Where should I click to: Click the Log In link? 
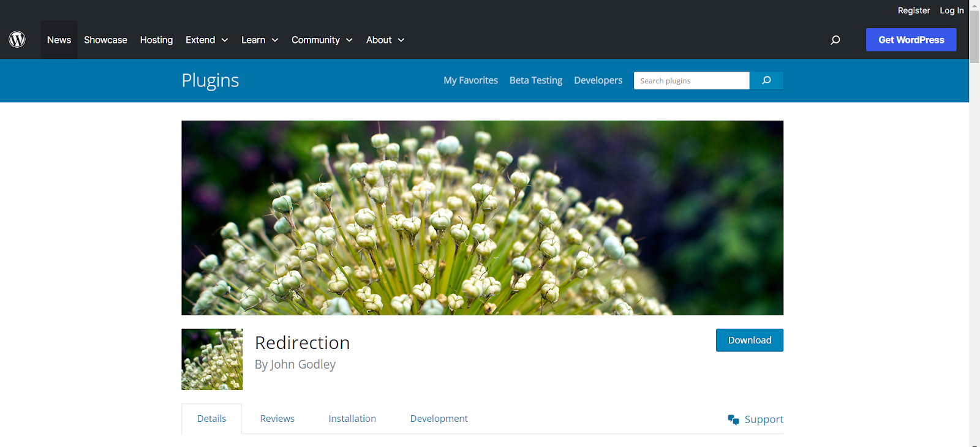[x=951, y=10]
